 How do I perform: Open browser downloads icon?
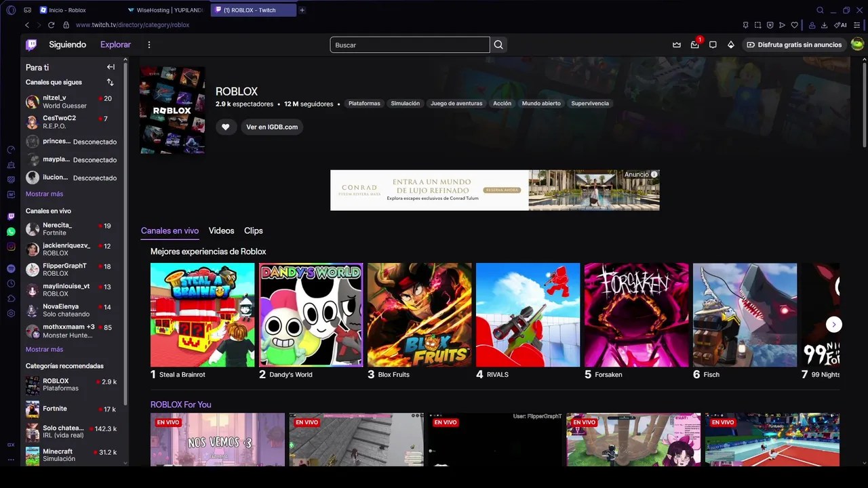[x=824, y=25]
